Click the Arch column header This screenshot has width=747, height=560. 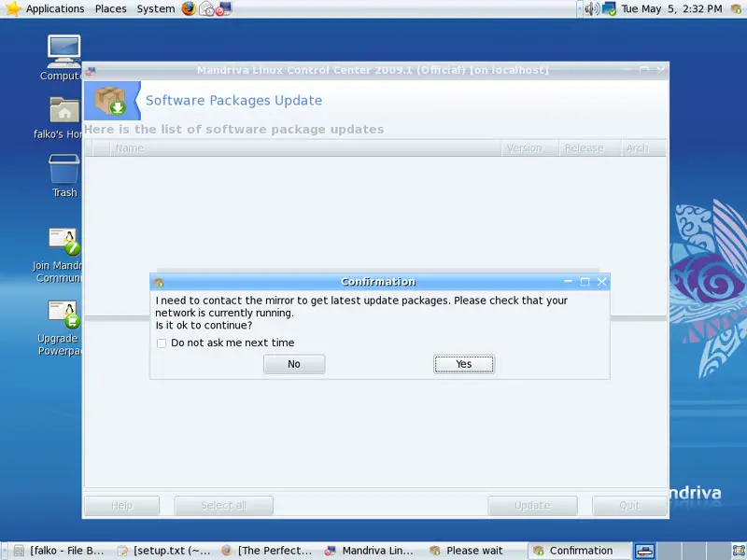pos(643,148)
